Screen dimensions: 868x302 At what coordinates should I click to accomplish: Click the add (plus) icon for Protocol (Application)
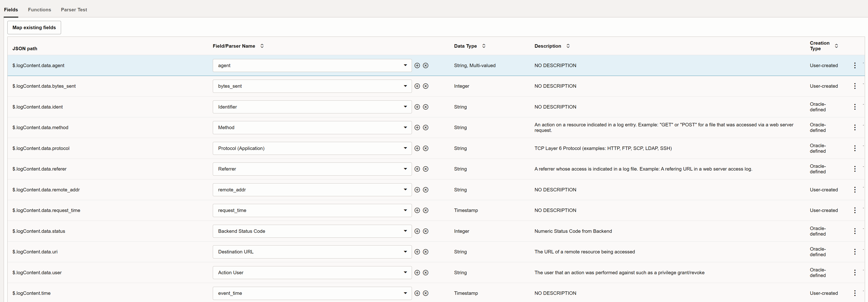pyautogui.click(x=417, y=148)
